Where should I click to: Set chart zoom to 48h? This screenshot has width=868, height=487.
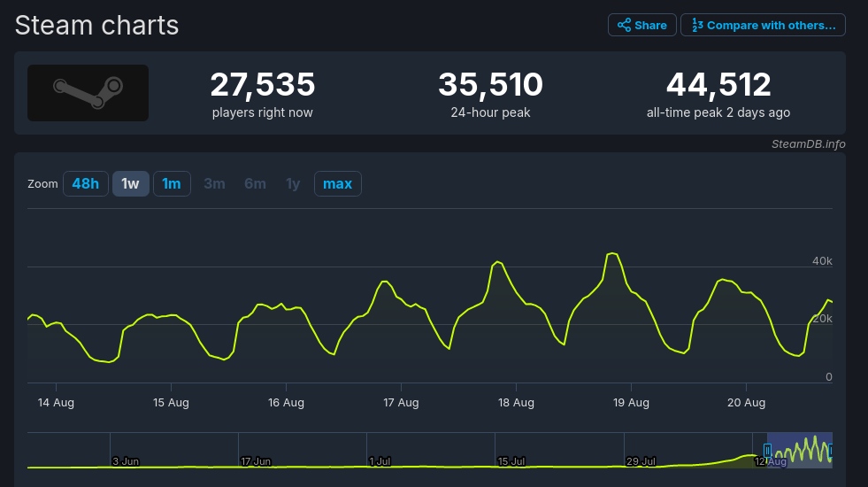tap(85, 184)
